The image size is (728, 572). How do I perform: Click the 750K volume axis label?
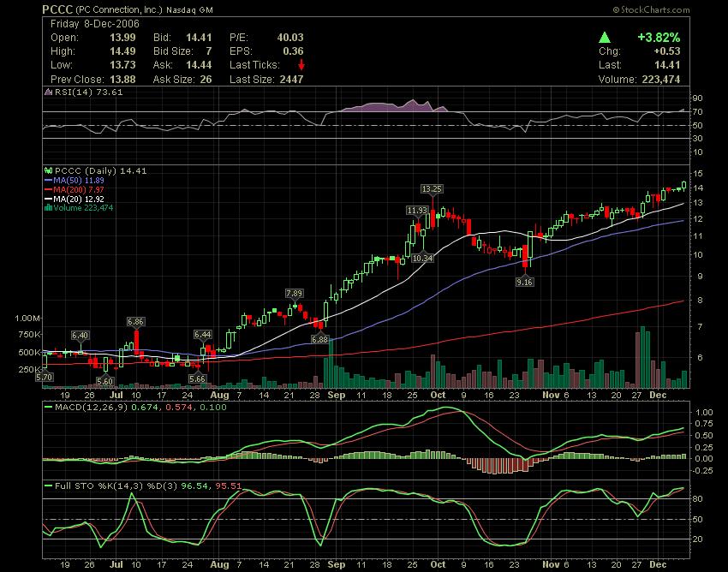click(30, 334)
